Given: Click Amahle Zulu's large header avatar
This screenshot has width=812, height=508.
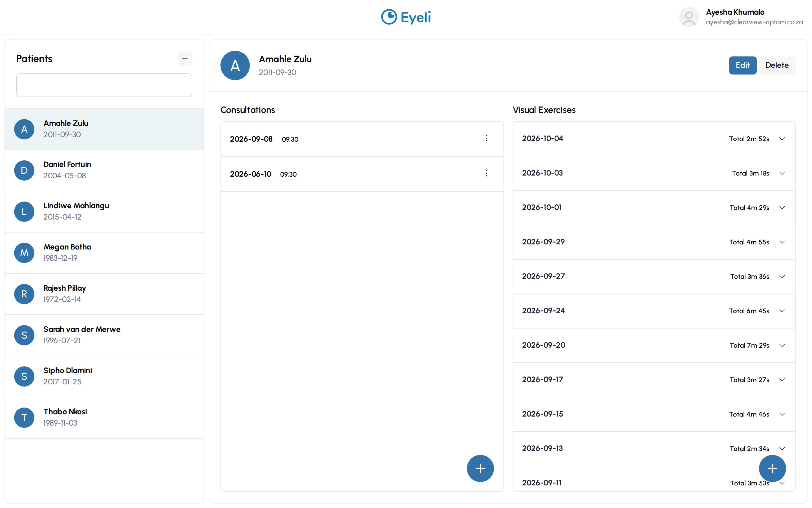Looking at the screenshot, I should (x=235, y=65).
